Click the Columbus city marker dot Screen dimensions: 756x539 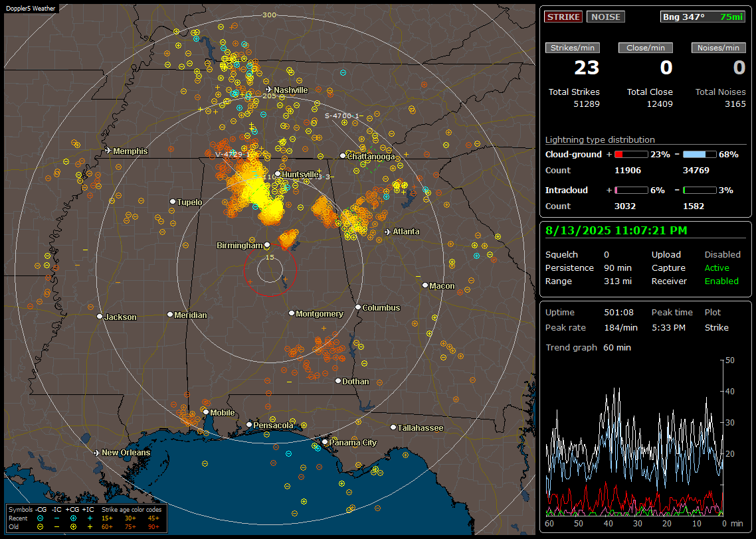358,307
